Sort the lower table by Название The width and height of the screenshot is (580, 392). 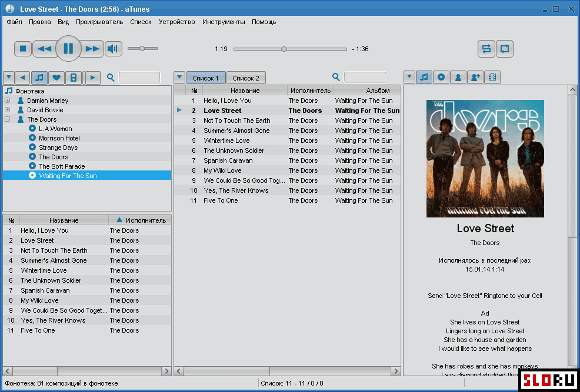point(64,220)
